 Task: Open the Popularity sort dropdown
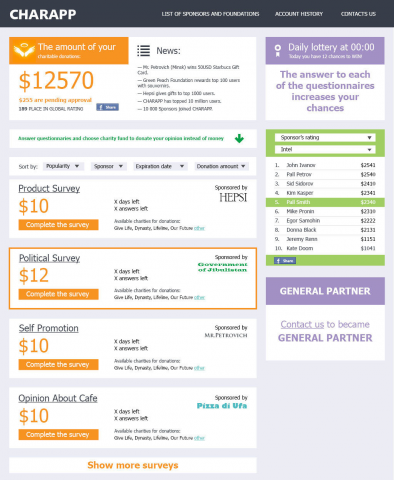coord(63,166)
